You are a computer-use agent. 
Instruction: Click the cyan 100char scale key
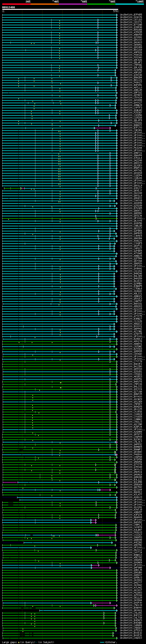tap(102, 642)
